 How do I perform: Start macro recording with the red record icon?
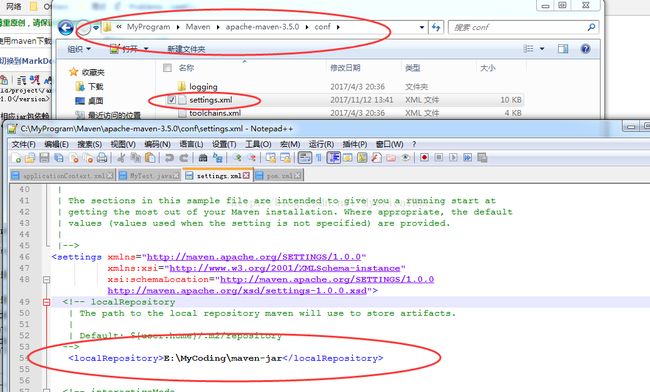[424, 157]
